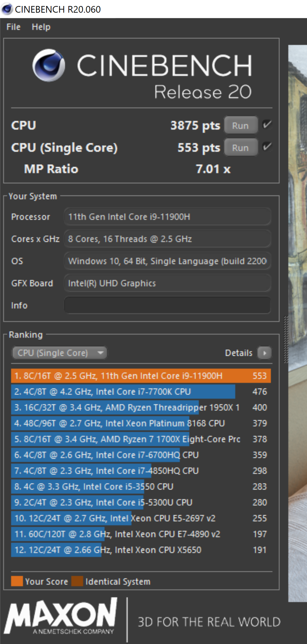Select ranking row AMD Ryzen 7 1700X
The height and width of the screenshot is (644, 307).
point(141,439)
